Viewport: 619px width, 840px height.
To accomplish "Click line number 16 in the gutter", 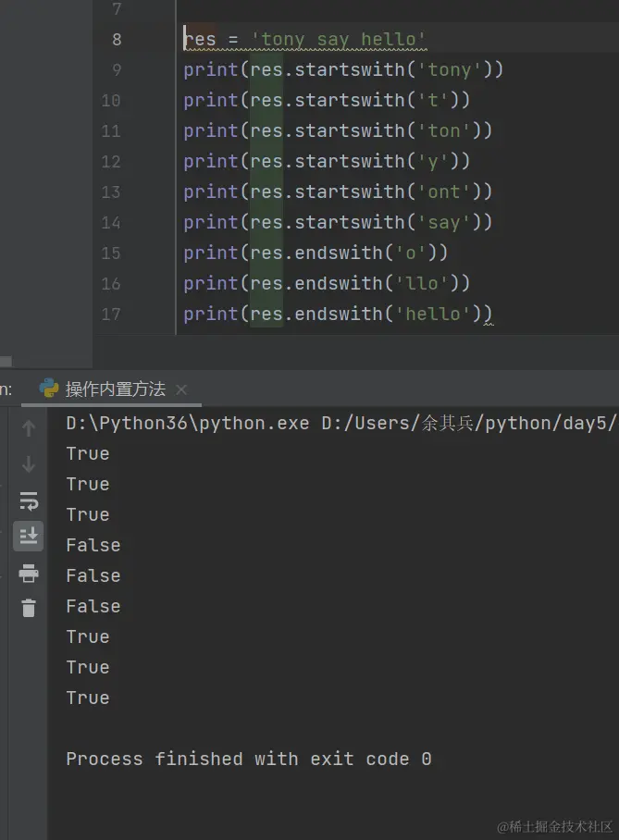I will pos(111,283).
